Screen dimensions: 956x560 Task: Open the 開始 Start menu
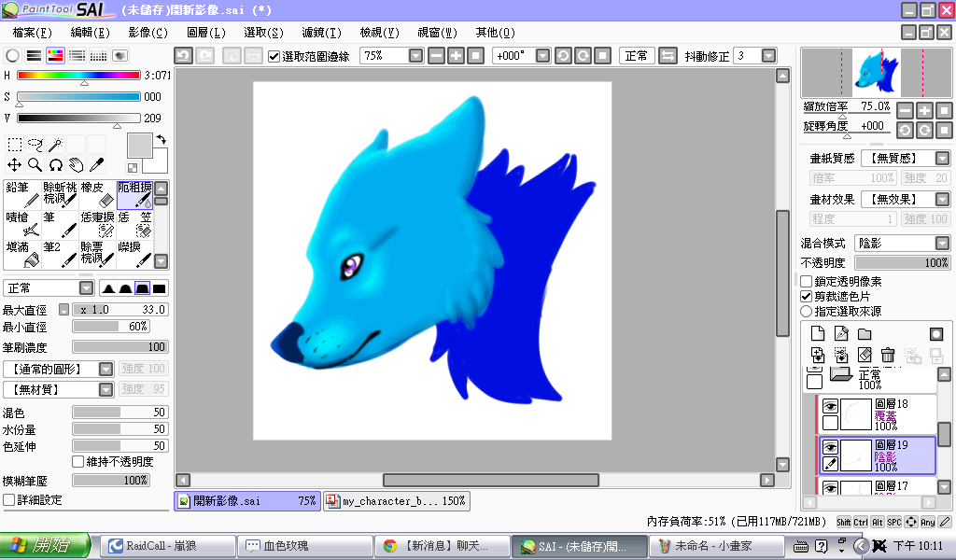pyautogui.click(x=45, y=545)
